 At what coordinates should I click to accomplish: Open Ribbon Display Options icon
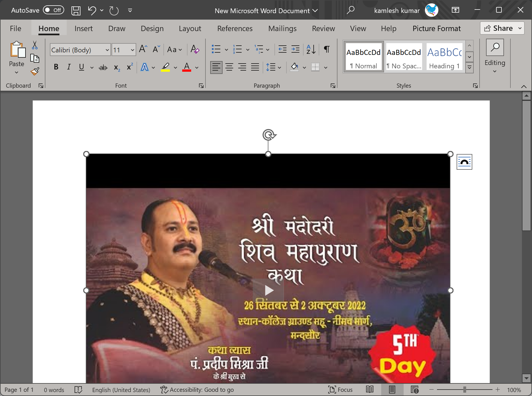pyautogui.click(x=455, y=10)
